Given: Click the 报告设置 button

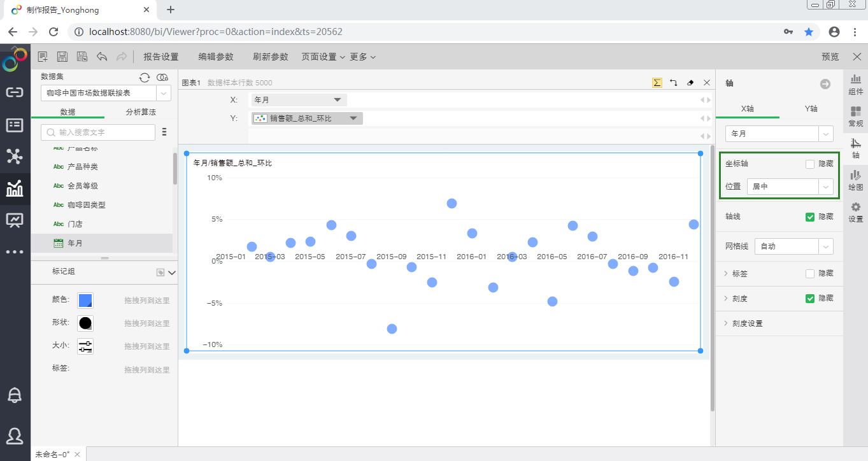Looking at the screenshot, I should (161, 57).
